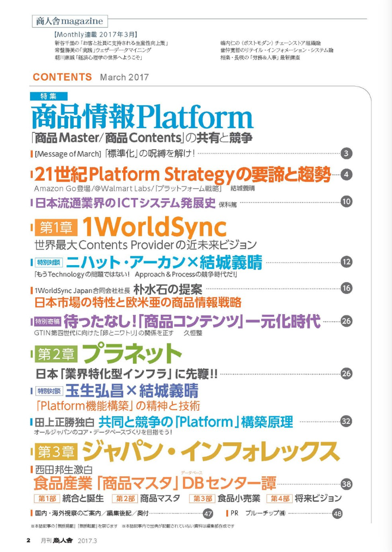Click 食品産業「商品マスタ」DBセンター譚 headline

155,483
